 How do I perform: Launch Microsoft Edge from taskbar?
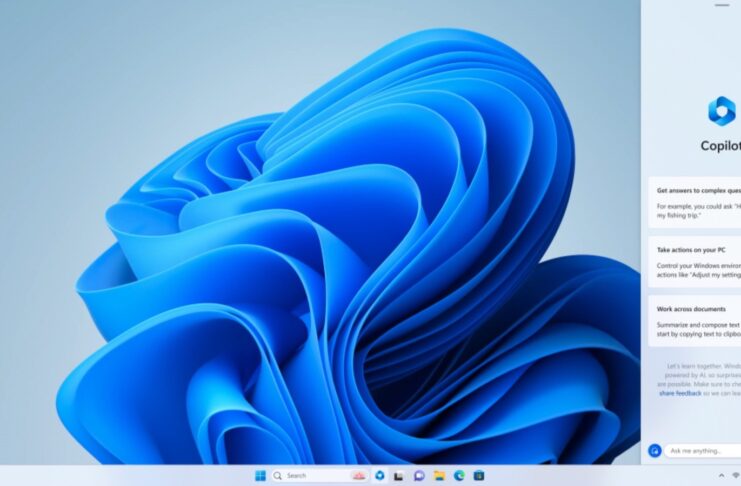[459, 476]
